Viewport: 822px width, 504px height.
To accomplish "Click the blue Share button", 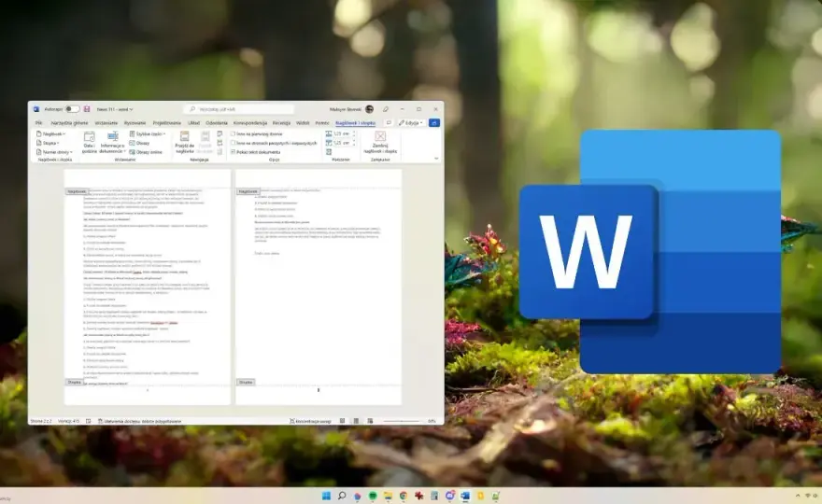I will point(434,122).
